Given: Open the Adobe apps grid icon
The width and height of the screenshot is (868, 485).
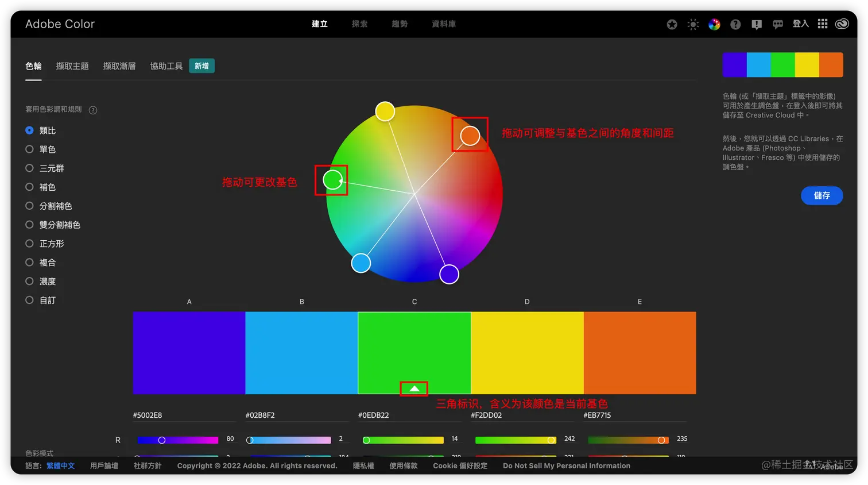Looking at the screenshot, I should coord(823,24).
